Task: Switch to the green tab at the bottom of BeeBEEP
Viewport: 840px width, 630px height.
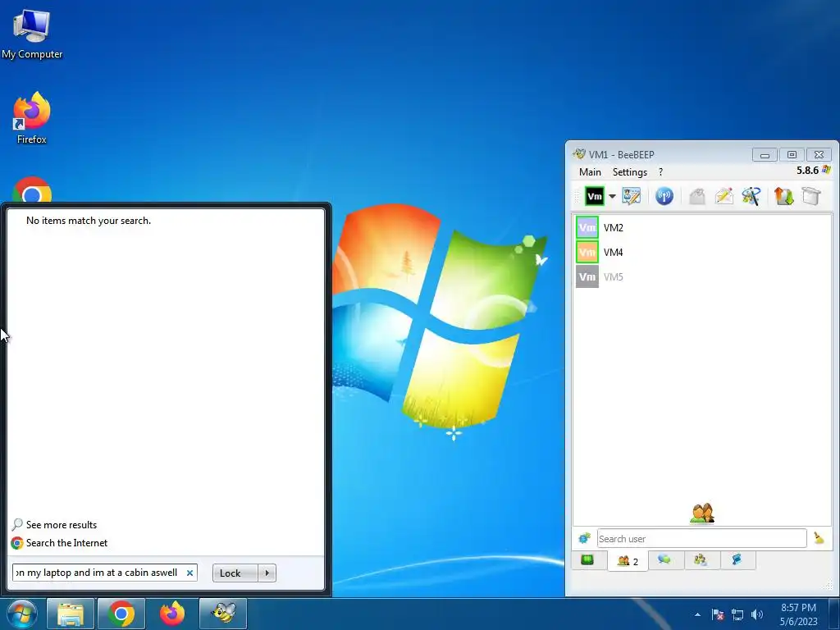Action: click(x=587, y=559)
